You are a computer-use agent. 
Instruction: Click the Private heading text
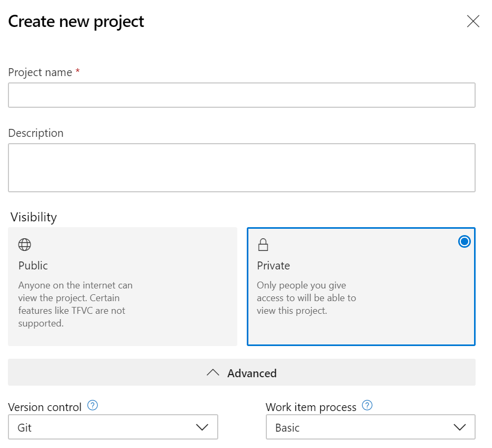point(273,265)
